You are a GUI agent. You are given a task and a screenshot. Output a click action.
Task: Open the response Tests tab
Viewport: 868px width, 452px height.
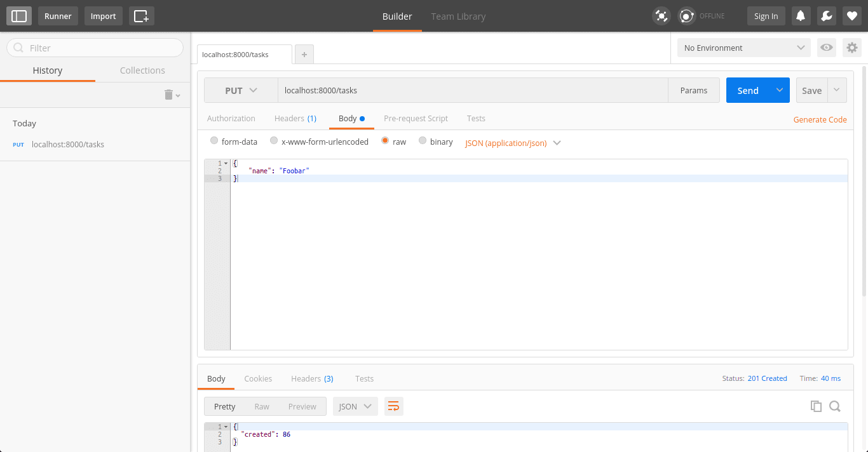coord(364,379)
